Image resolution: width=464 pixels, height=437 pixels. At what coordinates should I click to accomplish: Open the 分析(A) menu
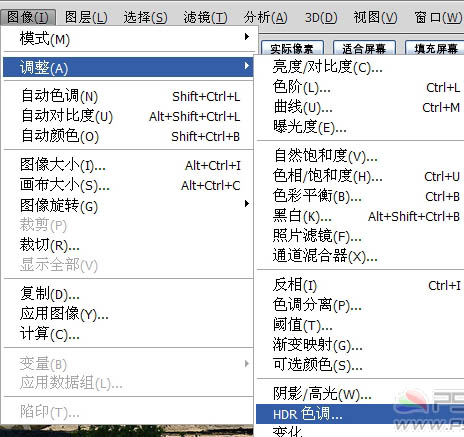point(265,17)
